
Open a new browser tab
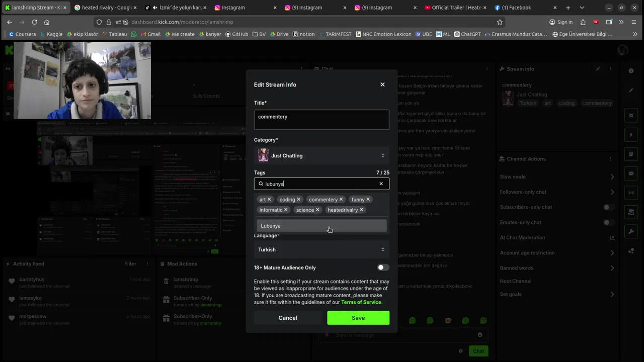point(568,8)
